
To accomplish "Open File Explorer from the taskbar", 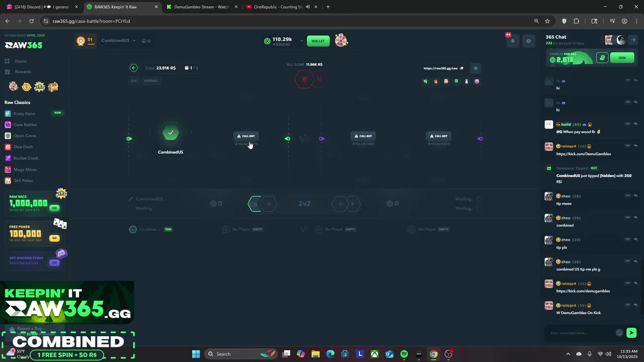I will [x=315, y=354].
